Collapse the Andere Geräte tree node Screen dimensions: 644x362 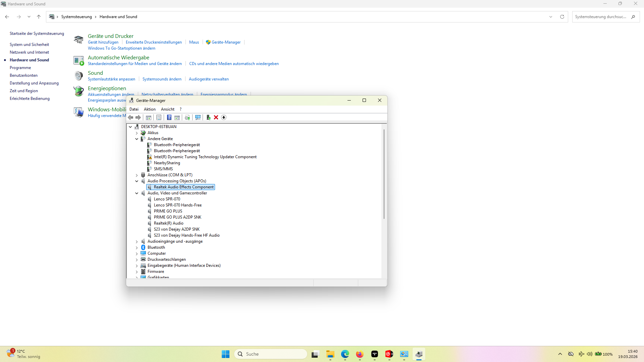click(x=137, y=139)
